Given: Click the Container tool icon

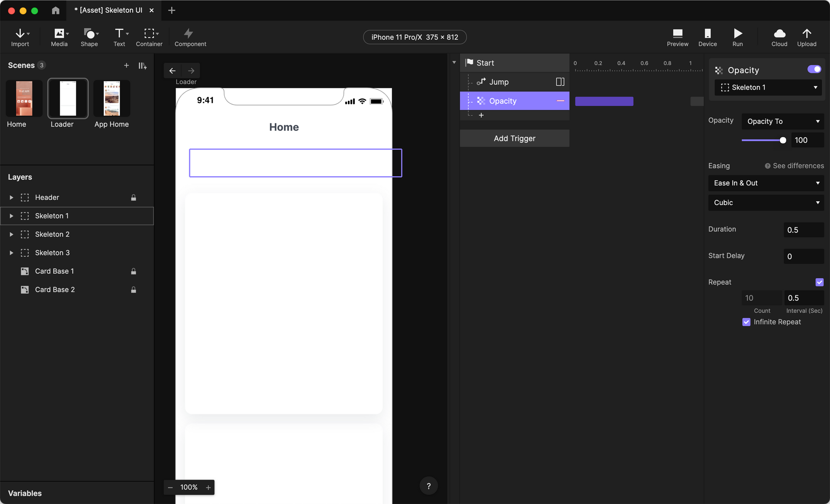Looking at the screenshot, I should (x=149, y=34).
